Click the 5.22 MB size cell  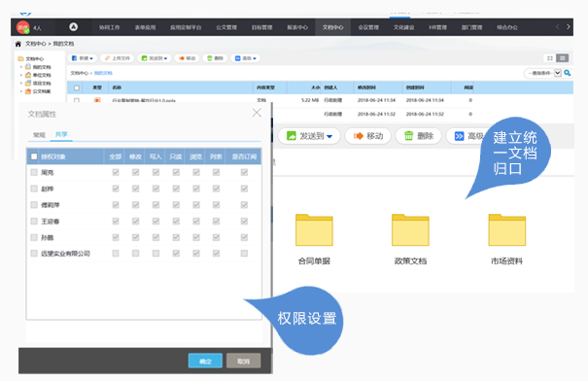pyautogui.click(x=310, y=100)
